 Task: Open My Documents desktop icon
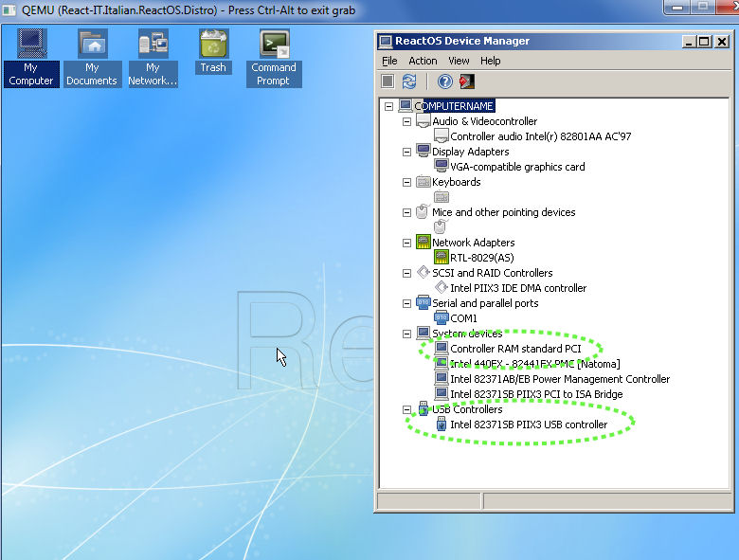click(x=92, y=57)
